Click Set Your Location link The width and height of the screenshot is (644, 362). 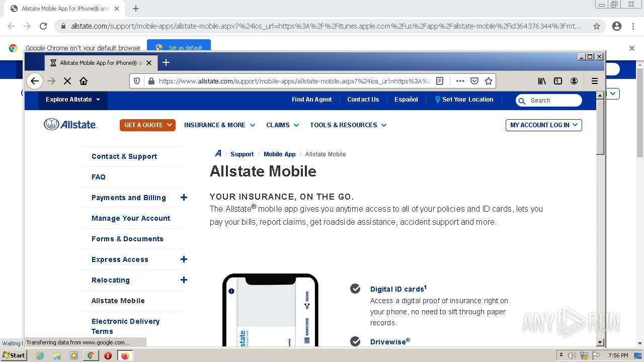[464, 100]
